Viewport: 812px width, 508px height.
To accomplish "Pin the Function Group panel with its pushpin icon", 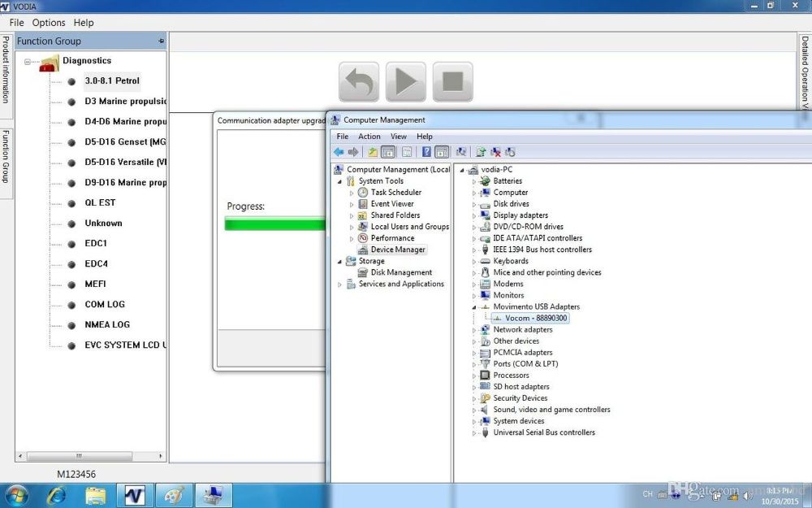I will pyautogui.click(x=161, y=41).
